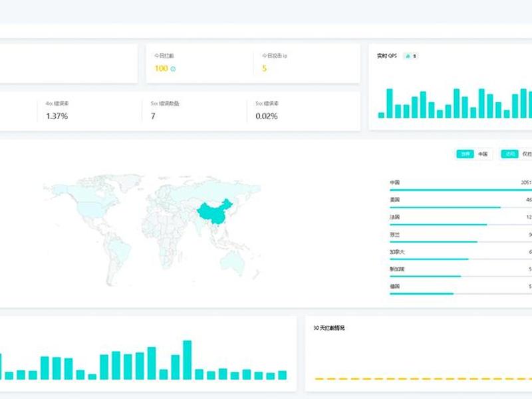Select the teal 访问 toggle option
The width and height of the screenshot is (532, 399).
(510, 154)
